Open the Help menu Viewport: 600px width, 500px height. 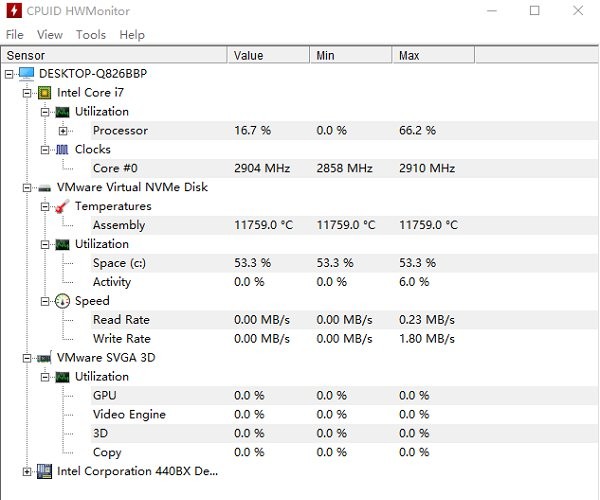[132, 34]
